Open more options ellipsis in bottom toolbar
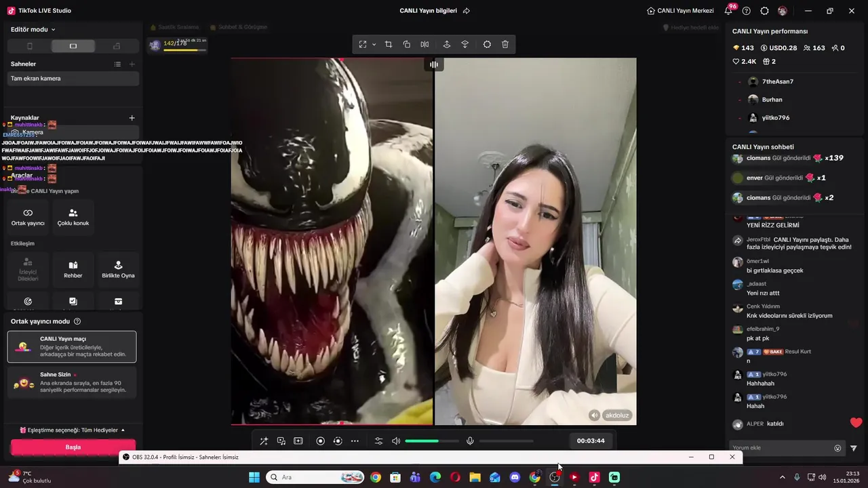 (x=355, y=441)
